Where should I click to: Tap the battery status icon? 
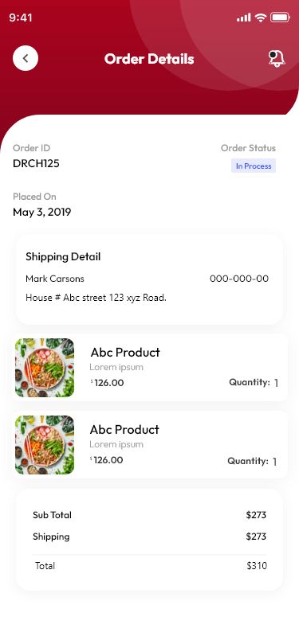point(280,18)
